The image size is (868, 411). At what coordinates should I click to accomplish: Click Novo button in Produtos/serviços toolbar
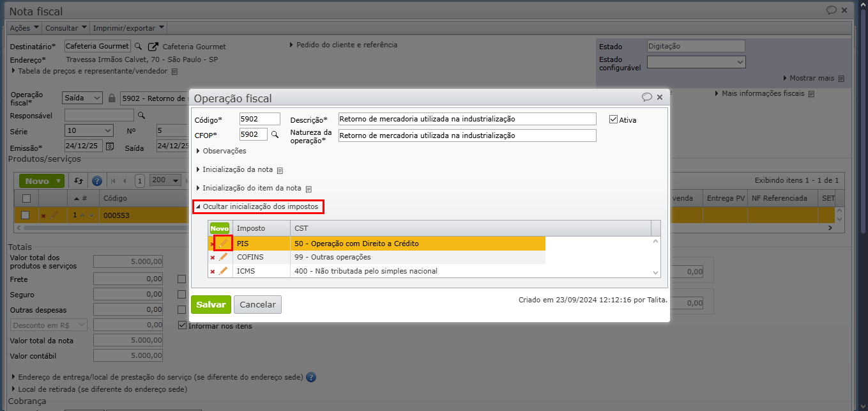[x=36, y=182]
